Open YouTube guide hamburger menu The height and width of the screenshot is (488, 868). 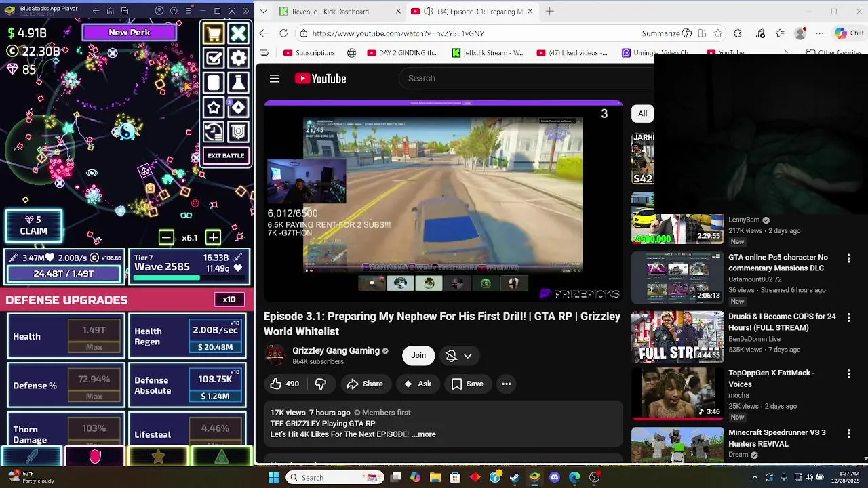point(275,79)
